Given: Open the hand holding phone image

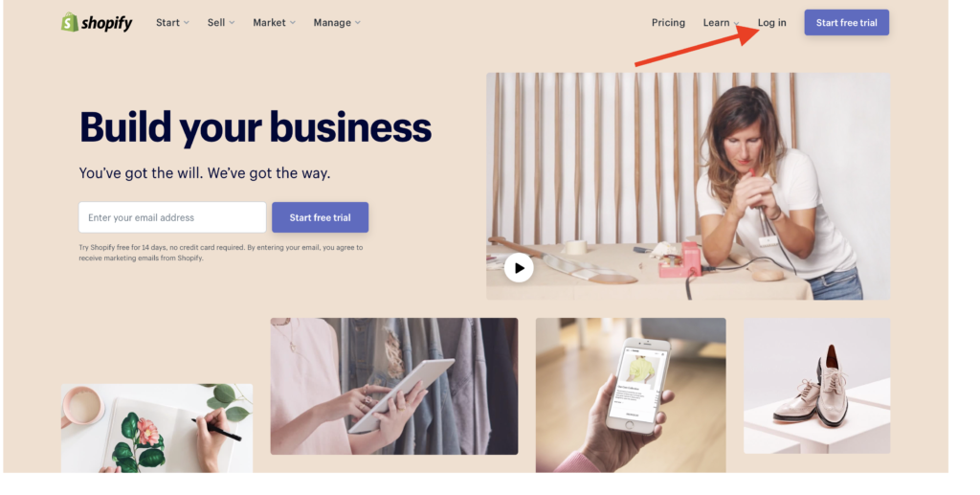Looking at the screenshot, I should pos(631,395).
